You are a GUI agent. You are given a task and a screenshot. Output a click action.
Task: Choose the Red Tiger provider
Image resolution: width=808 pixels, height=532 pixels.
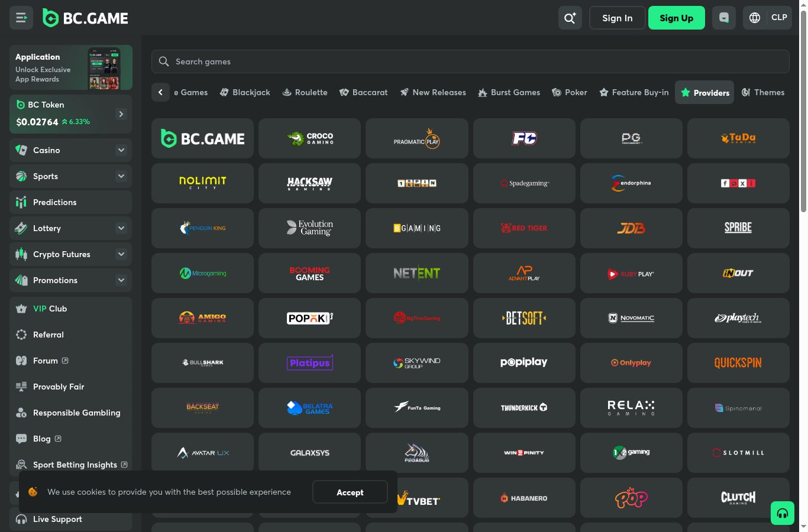[x=524, y=228]
